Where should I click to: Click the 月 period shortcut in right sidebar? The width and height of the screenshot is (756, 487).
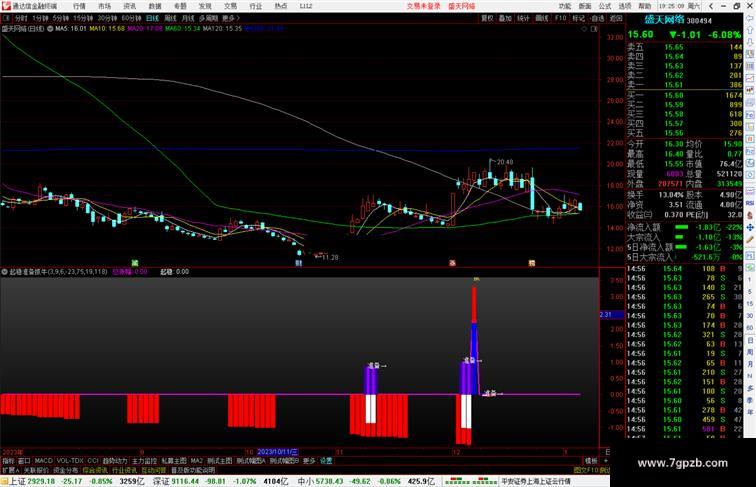point(750,365)
